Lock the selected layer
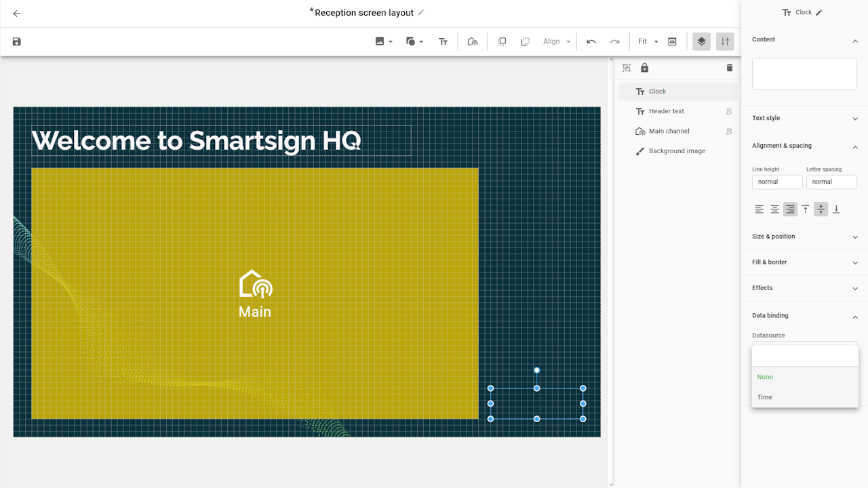The height and width of the screenshot is (488, 868). pyautogui.click(x=644, y=68)
